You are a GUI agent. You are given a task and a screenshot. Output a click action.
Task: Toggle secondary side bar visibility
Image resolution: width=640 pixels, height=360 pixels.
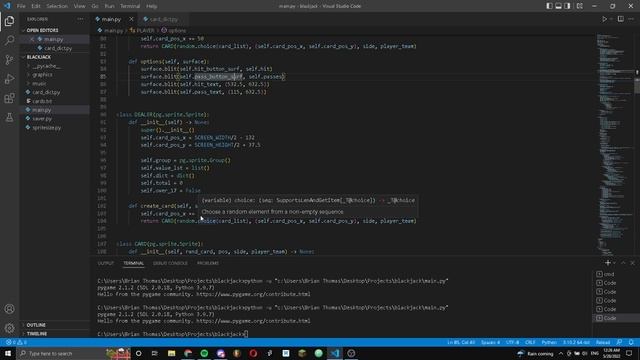(567, 6)
